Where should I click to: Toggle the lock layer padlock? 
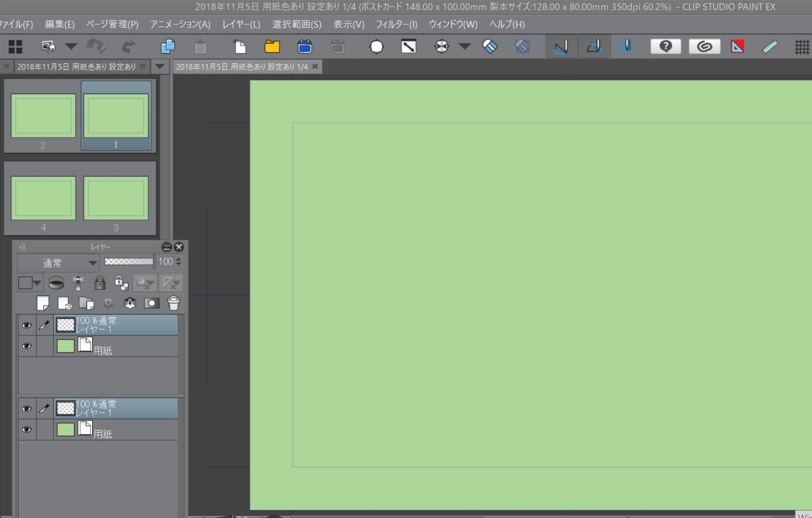coord(100,282)
